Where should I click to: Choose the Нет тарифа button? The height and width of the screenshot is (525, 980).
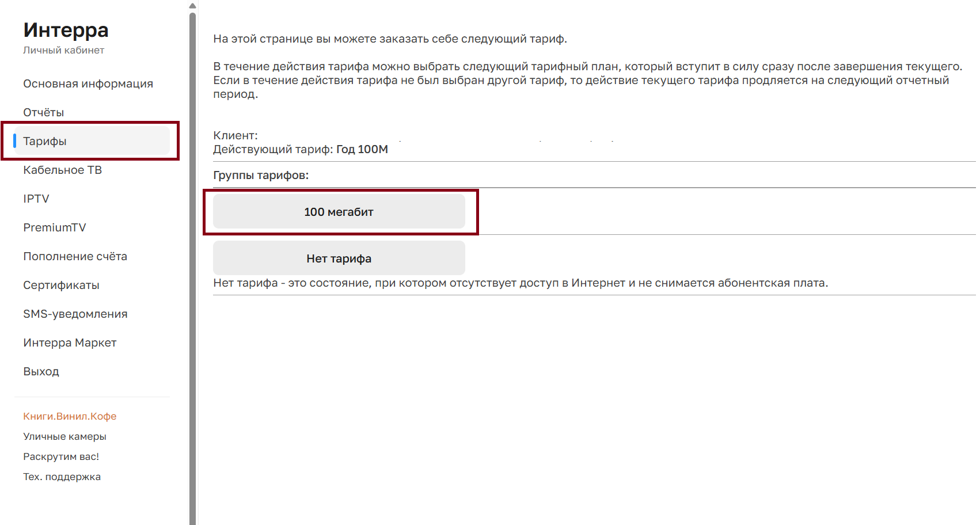(x=339, y=258)
